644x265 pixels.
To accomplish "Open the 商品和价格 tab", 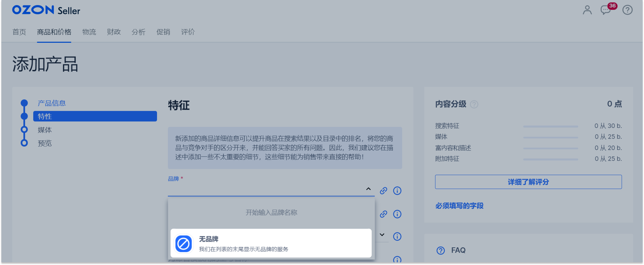I will pyautogui.click(x=54, y=32).
